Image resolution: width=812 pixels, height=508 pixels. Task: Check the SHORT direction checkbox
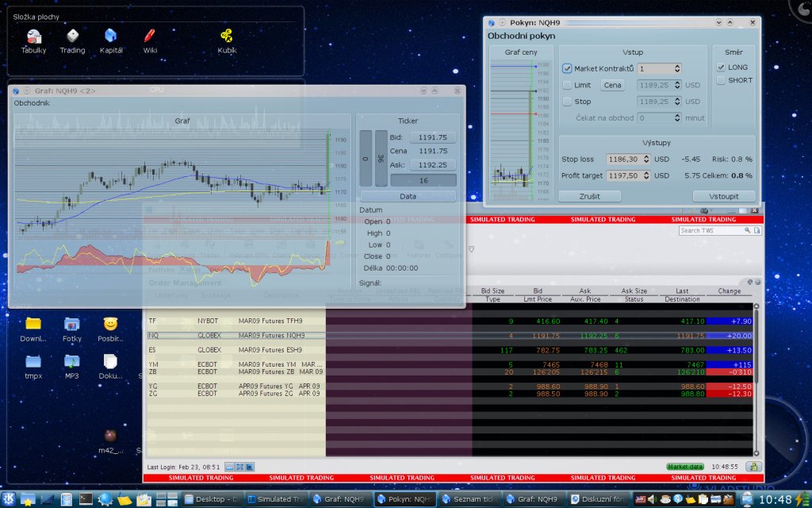click(721, 80)
